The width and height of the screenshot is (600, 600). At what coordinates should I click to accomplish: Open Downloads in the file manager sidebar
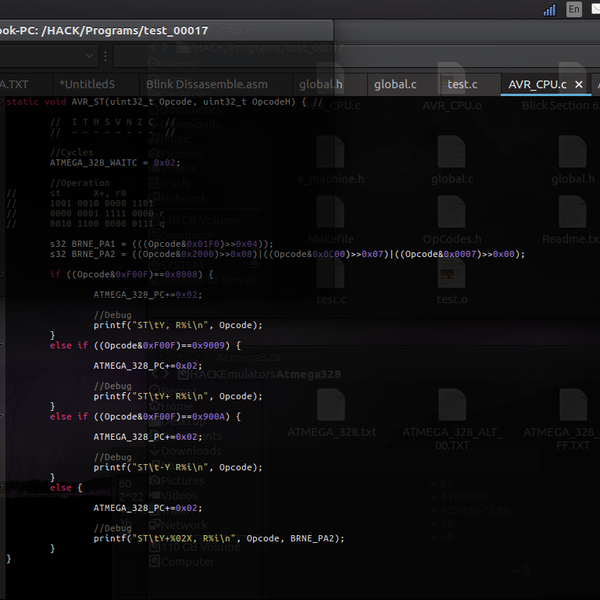[x=190, y=451]
